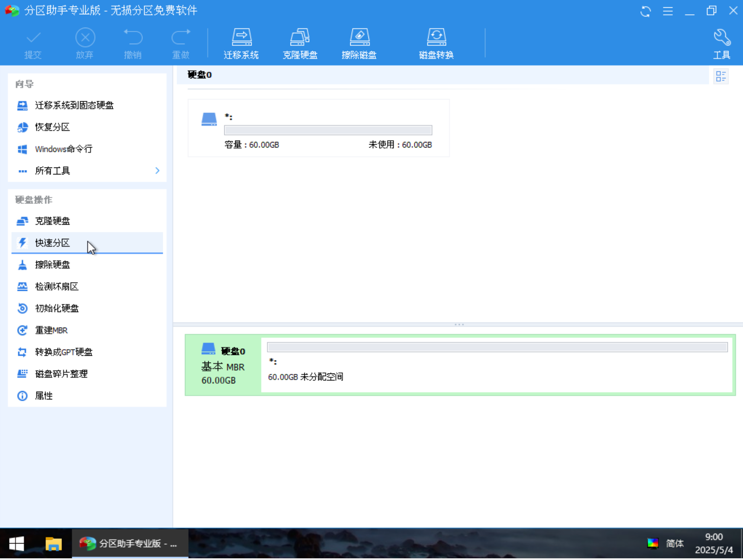Select the 硬盘0 基本 MBR disk block
The image size is (743, 560).
click(223, 364)
